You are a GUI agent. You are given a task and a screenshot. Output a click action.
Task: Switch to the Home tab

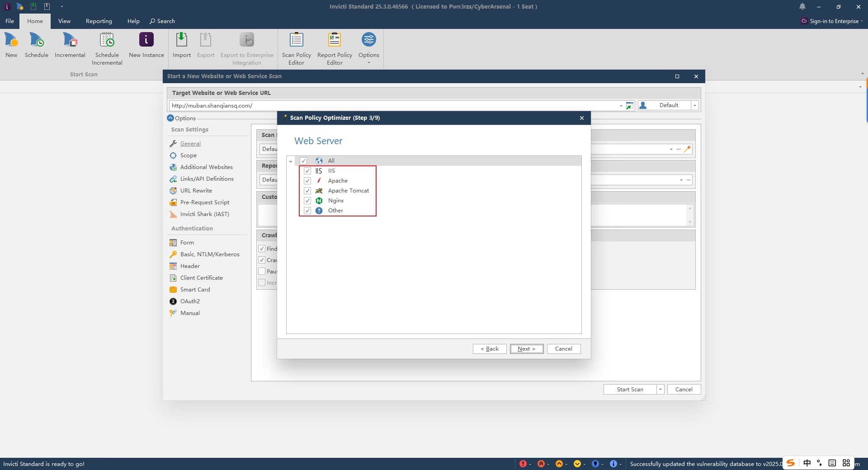35,21
